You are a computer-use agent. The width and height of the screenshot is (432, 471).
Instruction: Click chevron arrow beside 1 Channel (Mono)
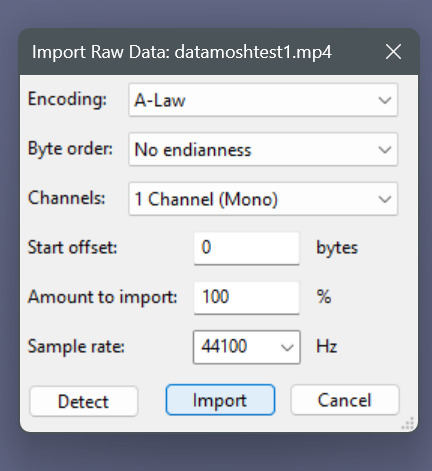coord(385,199)
